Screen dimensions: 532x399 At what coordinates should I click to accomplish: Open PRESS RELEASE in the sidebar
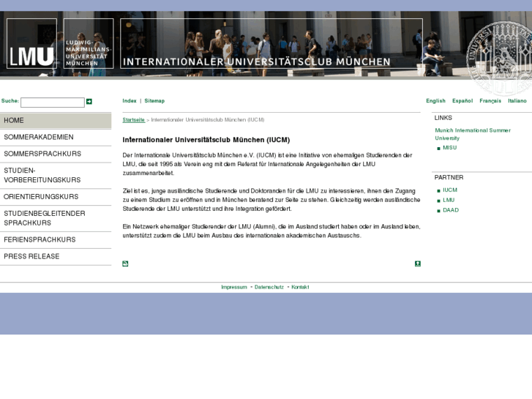56,256
